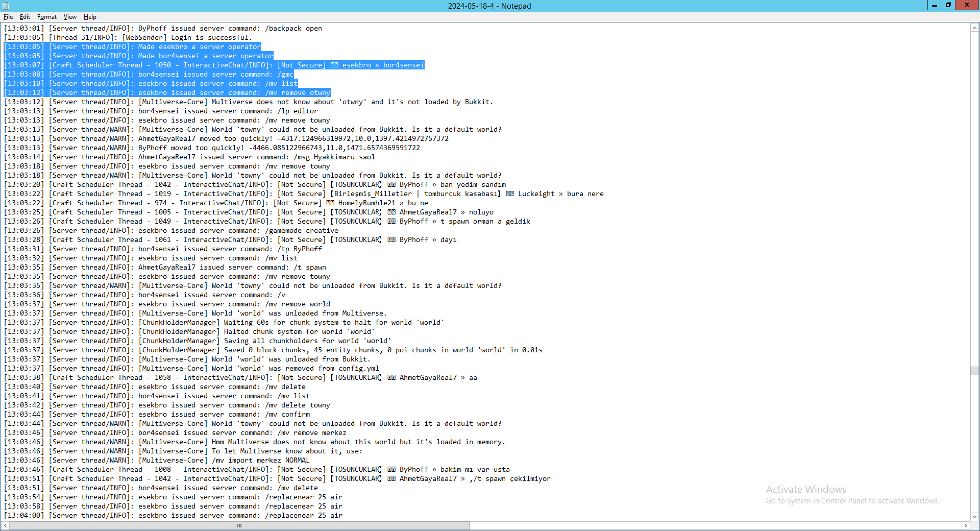Open the Help menu
The height and width of the screenshot is (531, 980).
pos(90,17)
